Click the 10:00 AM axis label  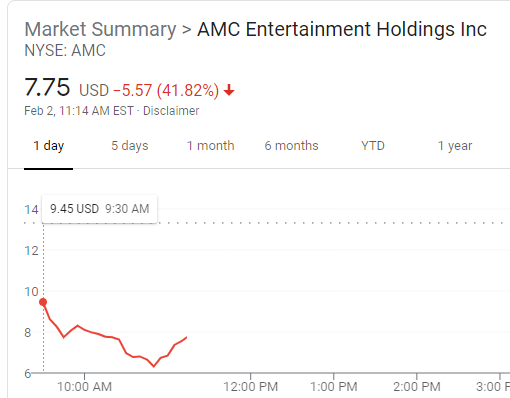tap(84, 387)
